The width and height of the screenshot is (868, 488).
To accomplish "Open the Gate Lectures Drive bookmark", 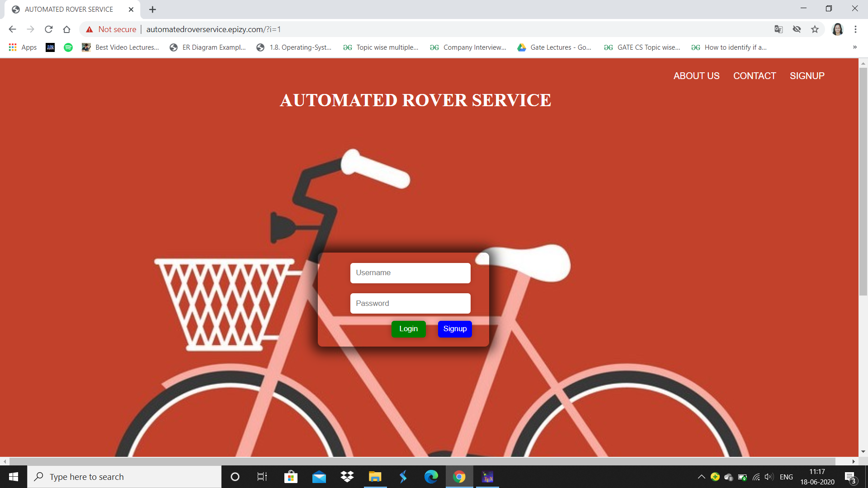I will tap(554, 47).
